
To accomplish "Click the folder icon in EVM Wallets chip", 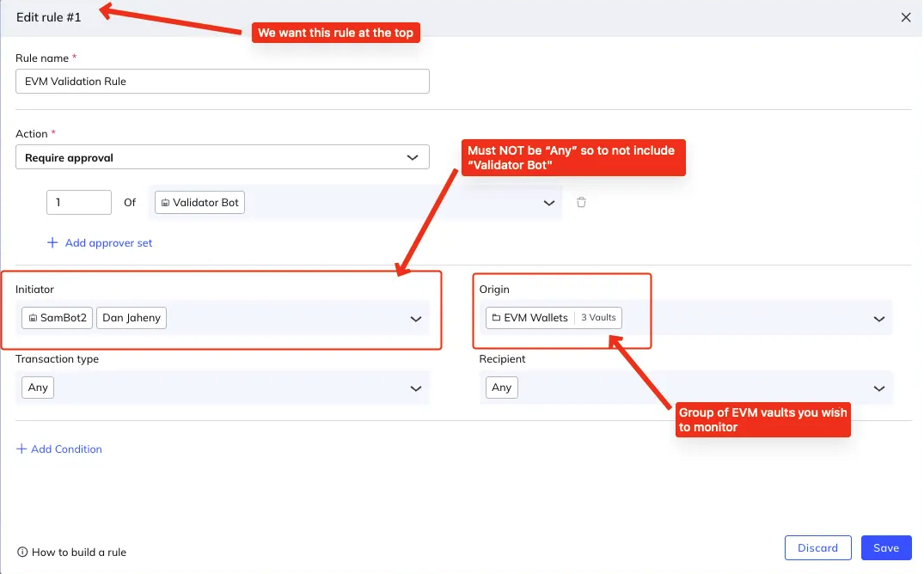I will click(496, 318).
